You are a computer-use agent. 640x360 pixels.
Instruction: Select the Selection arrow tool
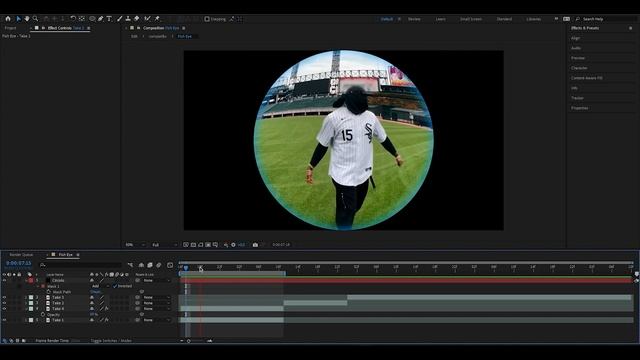coord(18,19)
